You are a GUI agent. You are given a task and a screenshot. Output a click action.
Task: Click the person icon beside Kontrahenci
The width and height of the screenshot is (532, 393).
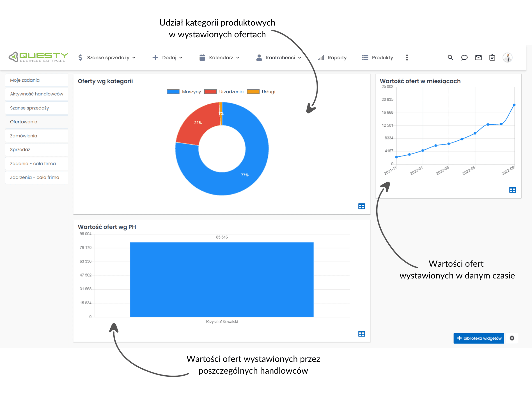259,58
